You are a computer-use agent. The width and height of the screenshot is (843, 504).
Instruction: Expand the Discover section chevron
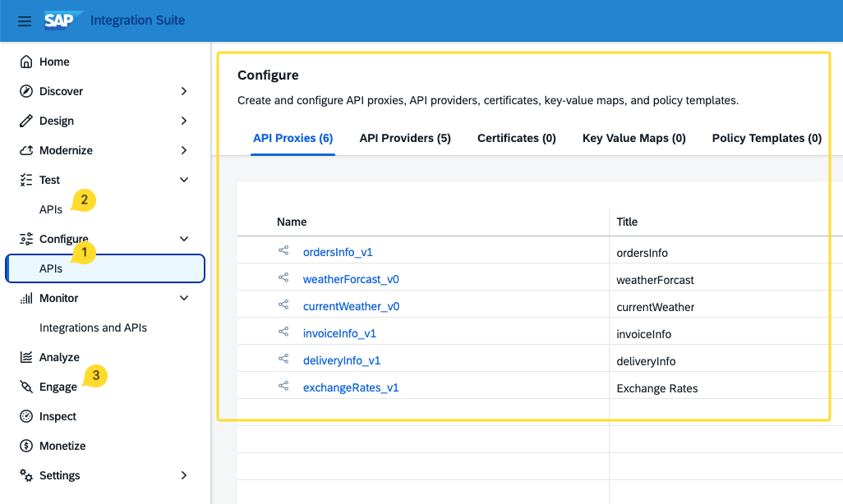pos(184,91)
